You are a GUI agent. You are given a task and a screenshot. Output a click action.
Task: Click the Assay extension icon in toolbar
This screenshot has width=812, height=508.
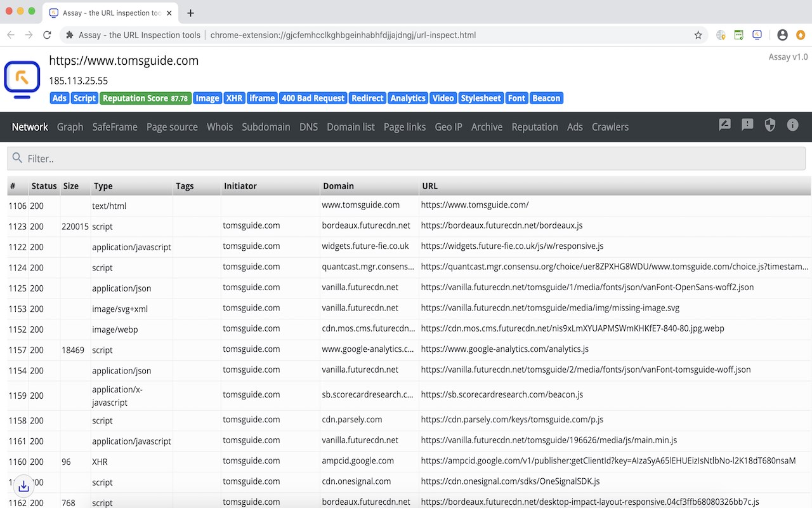757,35
